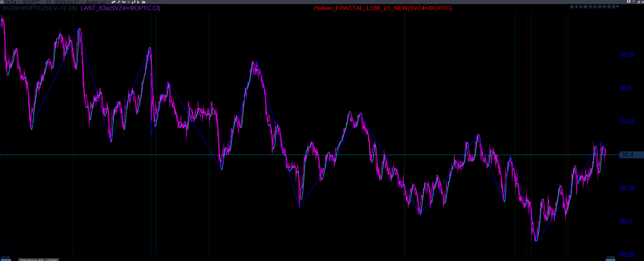Click the horizontal histogram icon

[139, 2]
